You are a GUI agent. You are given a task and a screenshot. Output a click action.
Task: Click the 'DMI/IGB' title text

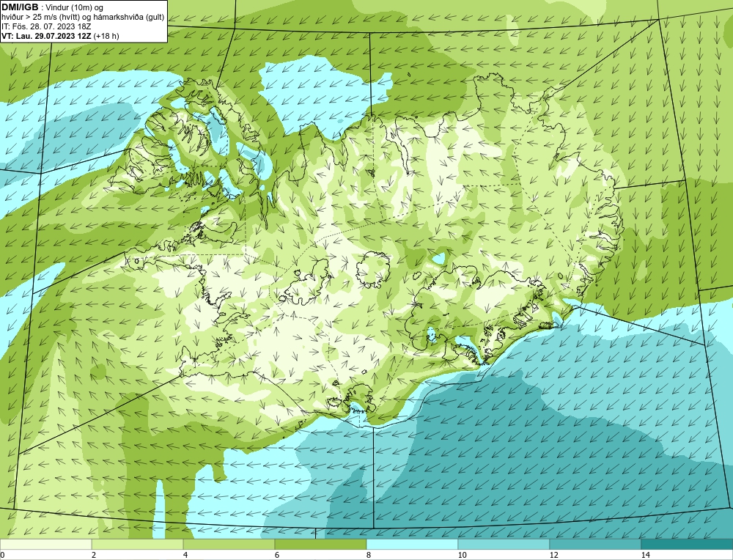point(20,7)
